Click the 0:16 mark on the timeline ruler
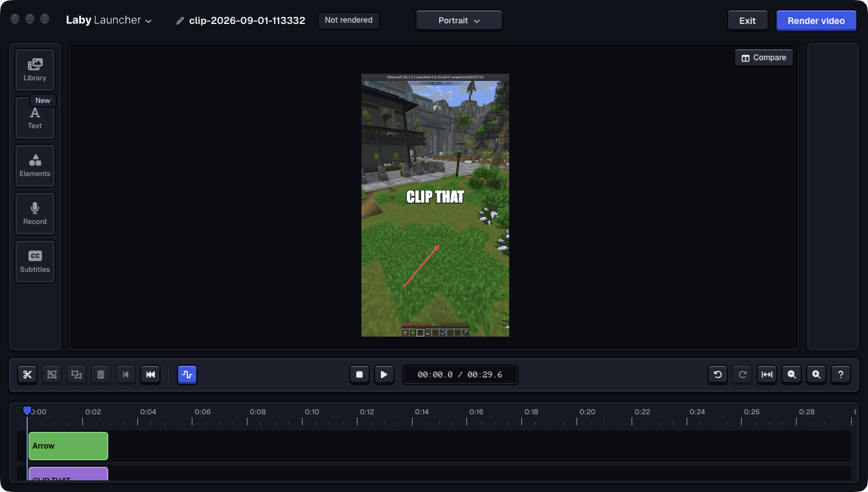This screenshot has width=868, height=492. tap(476, 412)
